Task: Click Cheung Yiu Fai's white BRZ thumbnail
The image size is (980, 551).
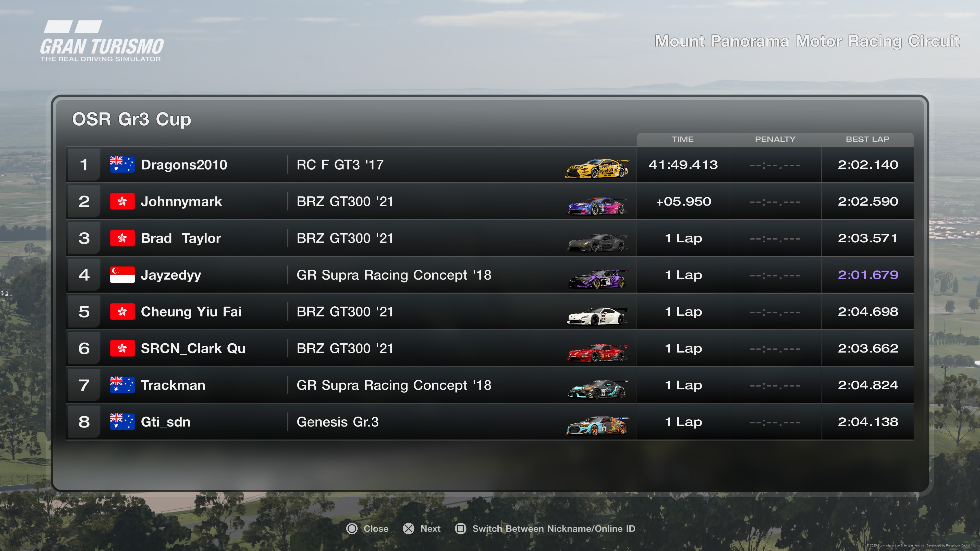Action: (x=597, y=316)
